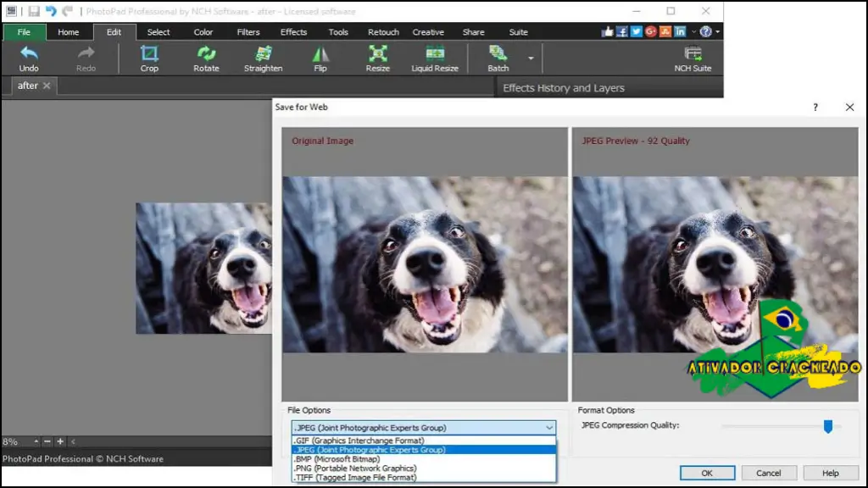Open the Filters tab
Viewport: 868px width, 488px height.
[x=248, y=32]
